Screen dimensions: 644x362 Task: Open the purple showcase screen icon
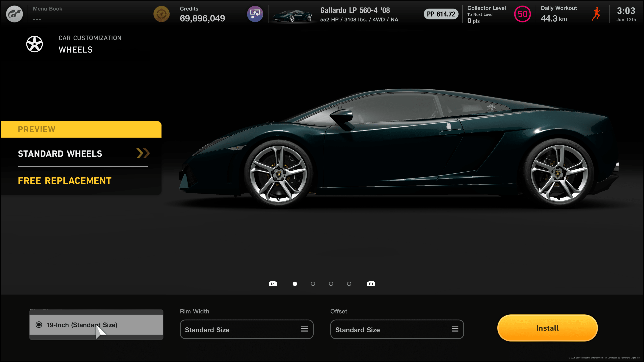(x=255, y=14)
